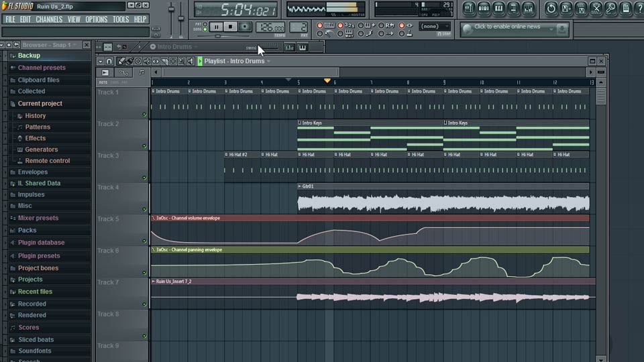The image size is (644, 362).
Task: Toggle the playlist magnet snap icon
Action: click(109, 61)
